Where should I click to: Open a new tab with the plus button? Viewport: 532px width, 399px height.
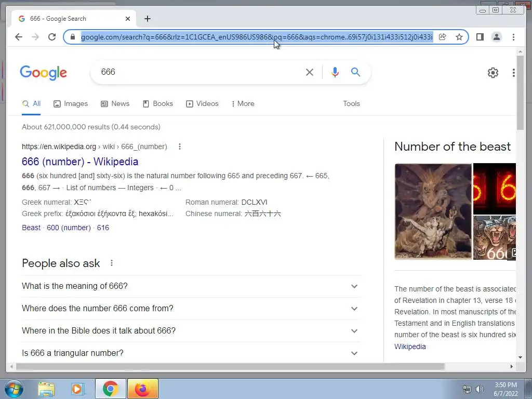coord(147,19)
